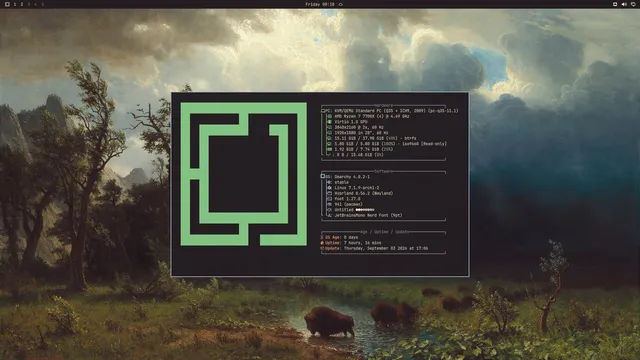Click the rightmost tray icon in the top bar
Viewport: 640px width, 360px height.
click(633, 4)
